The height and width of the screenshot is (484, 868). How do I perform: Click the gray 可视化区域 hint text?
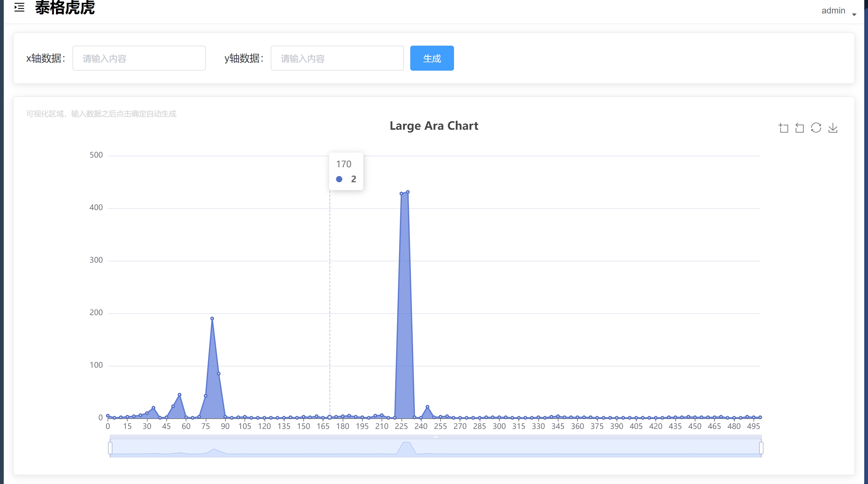click(101, 114)
